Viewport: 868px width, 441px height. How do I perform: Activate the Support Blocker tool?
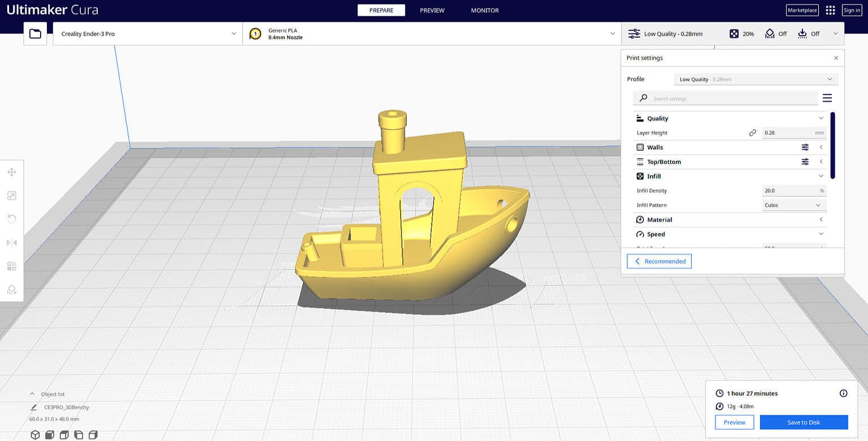[x=11, y=289]
